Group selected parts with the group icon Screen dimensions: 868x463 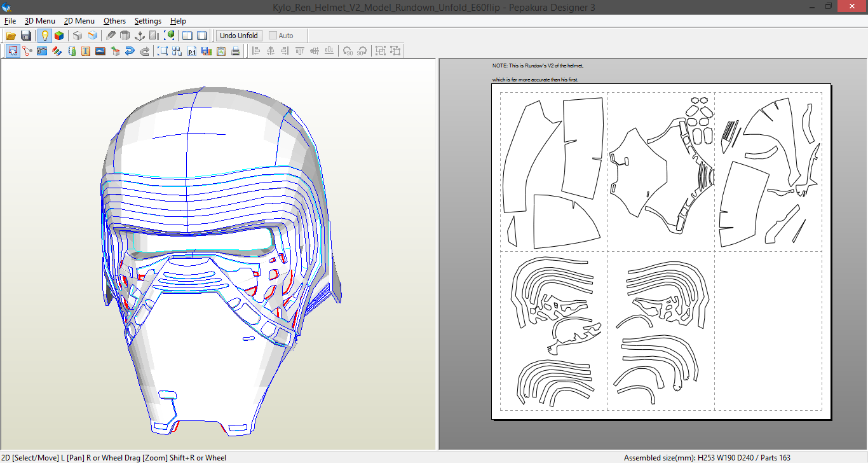381,51
